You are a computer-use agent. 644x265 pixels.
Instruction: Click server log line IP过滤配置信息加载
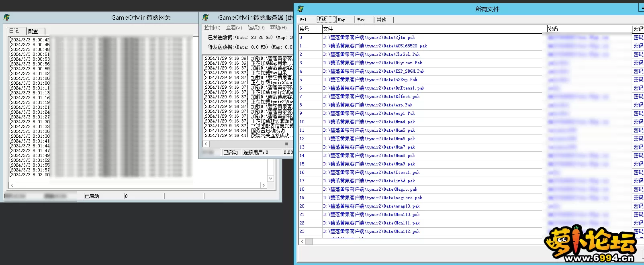[x=248, y=126]
